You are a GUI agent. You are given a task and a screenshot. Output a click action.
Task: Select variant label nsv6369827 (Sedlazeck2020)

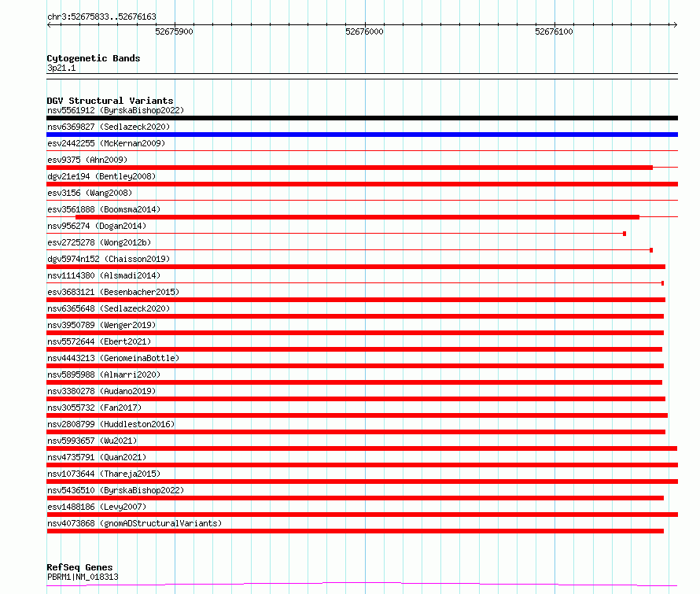(x=109, y=127)
